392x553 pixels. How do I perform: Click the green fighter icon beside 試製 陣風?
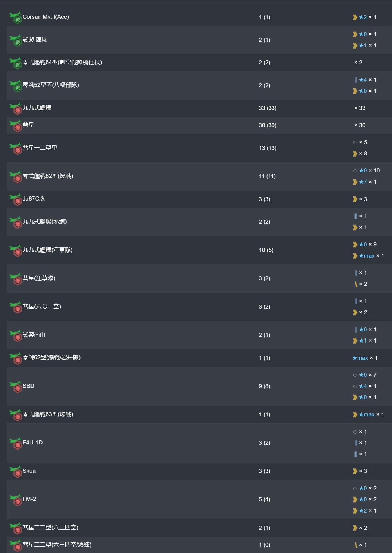coord(16,40)
